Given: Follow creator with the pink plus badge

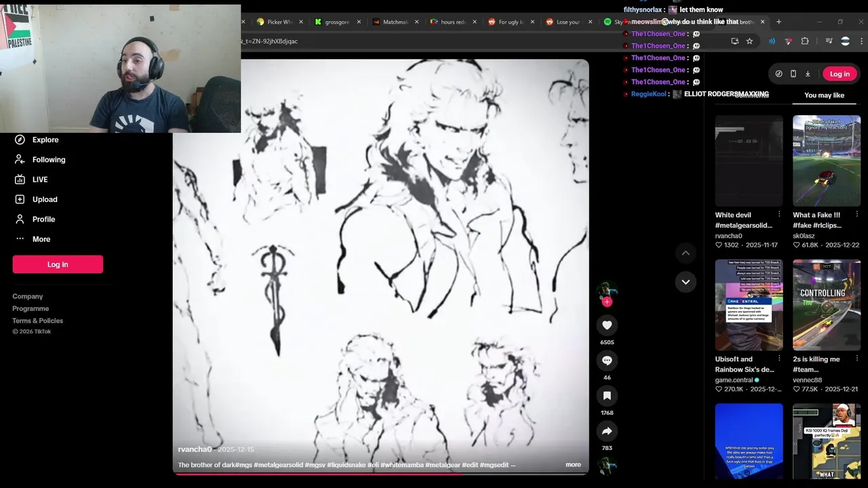Looking at the screenshot, I should pyautogui.click(x=607, y=302).
